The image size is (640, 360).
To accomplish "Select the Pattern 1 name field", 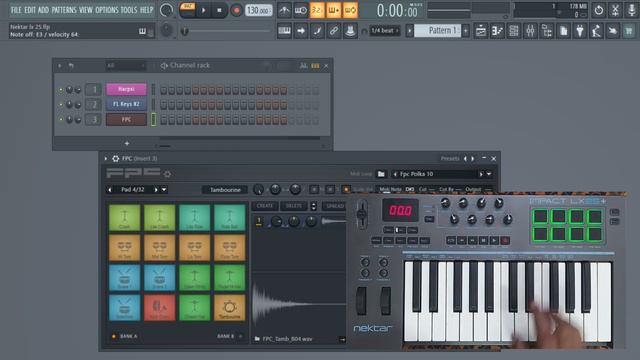I will pyautogui.click(x=438, y=31).
